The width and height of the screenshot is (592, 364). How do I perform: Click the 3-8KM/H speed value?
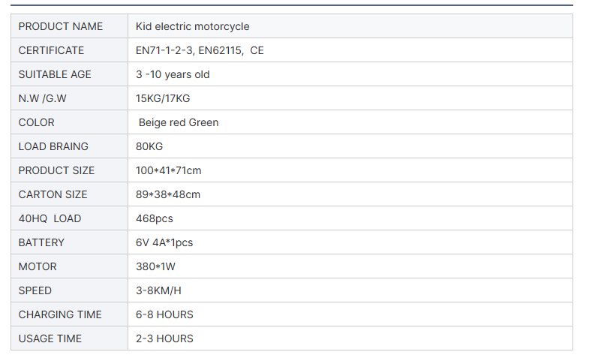pos(160,290)
